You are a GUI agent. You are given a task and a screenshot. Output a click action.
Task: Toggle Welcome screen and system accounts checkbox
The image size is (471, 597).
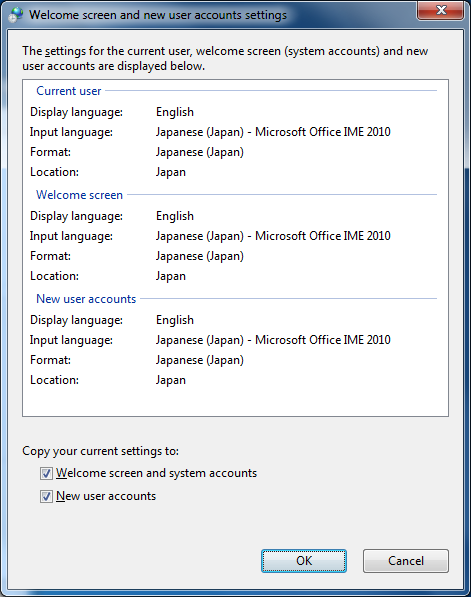(46, 473)
